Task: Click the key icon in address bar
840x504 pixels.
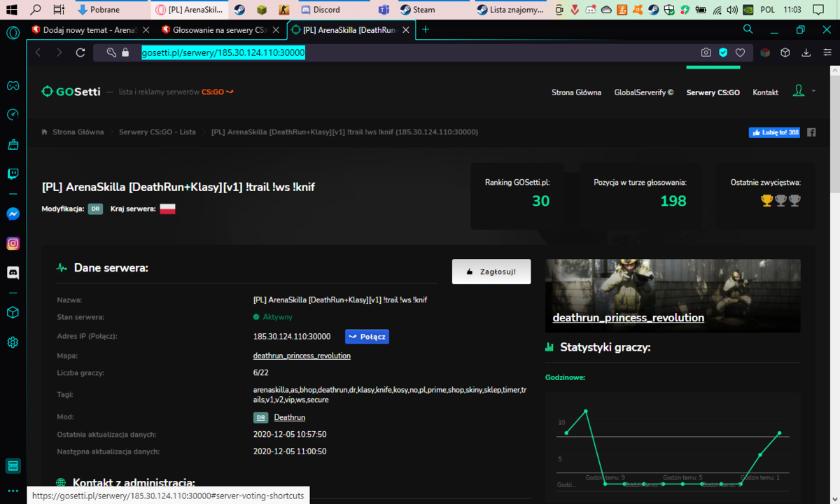Action: coord(111,52)
